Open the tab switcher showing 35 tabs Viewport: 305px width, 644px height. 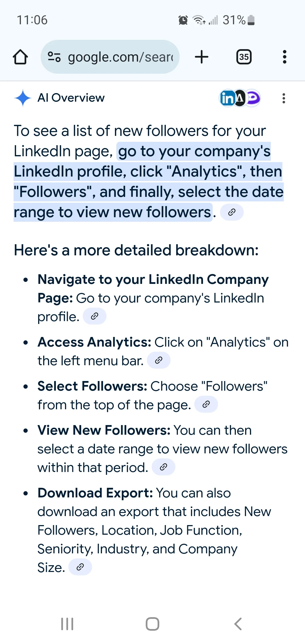(244, 57)
